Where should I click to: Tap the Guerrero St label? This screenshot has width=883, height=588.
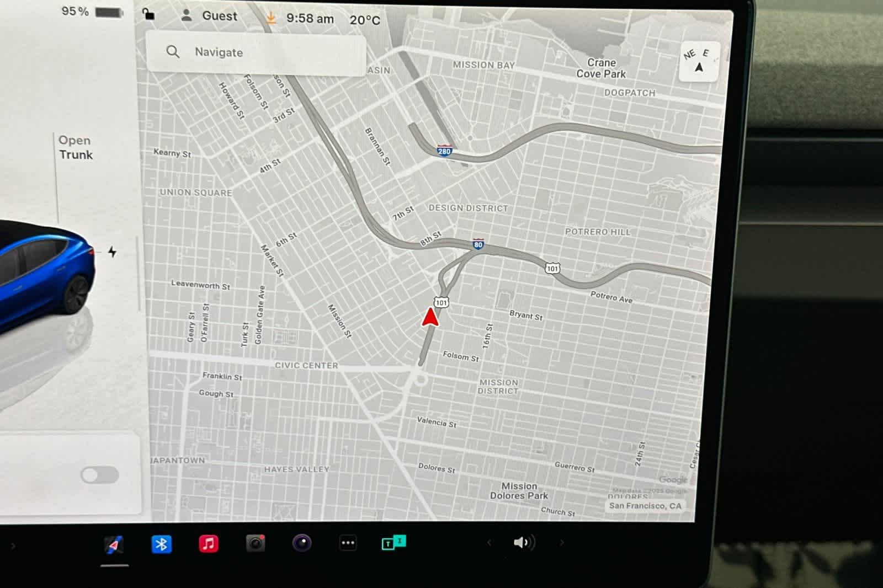point(575,467)
